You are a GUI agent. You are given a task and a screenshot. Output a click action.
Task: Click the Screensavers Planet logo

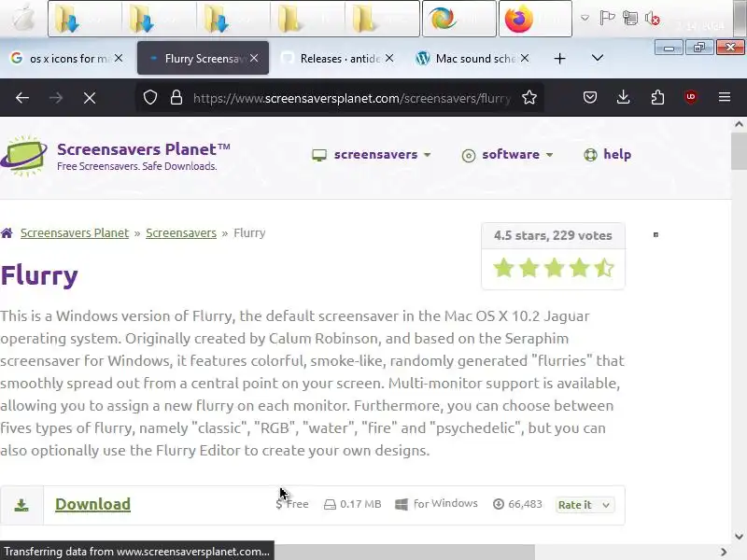(x=24, y=156)
